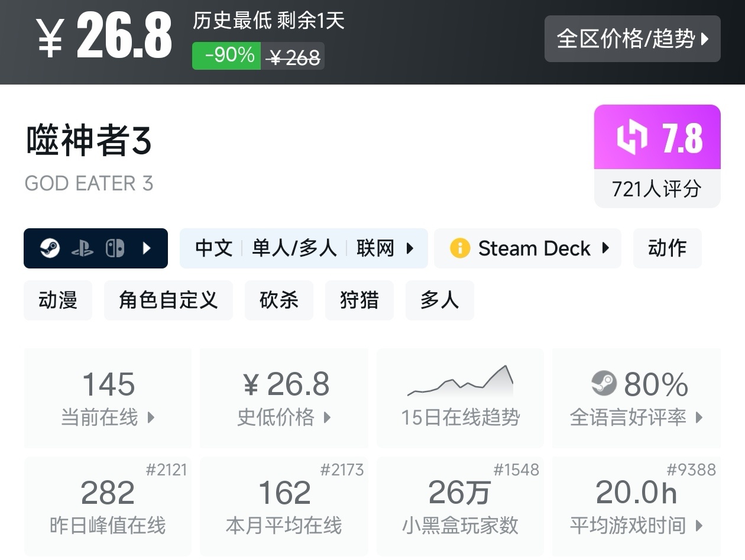The width and height of the screenshot is (745, 560).
Task: View all-language positive review rate
Action: click(x=636, y=397)
